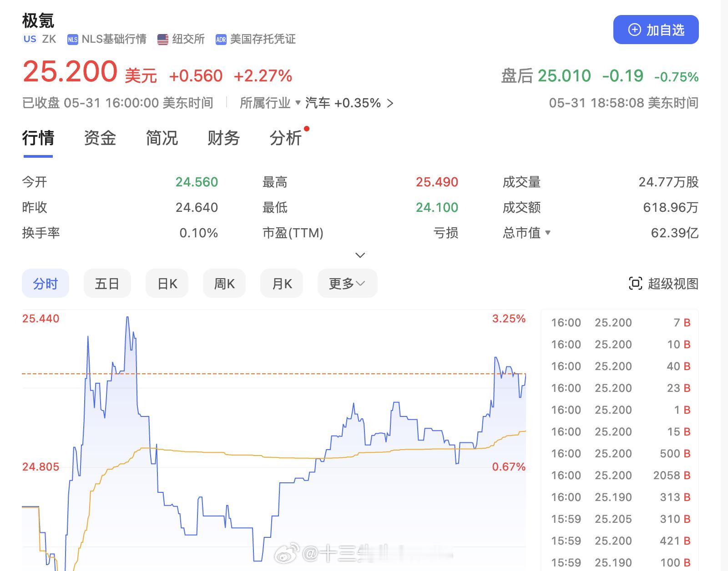Select the 月K chart period
728x571 pixels.
pyautogui.click(x=282, y=284)
